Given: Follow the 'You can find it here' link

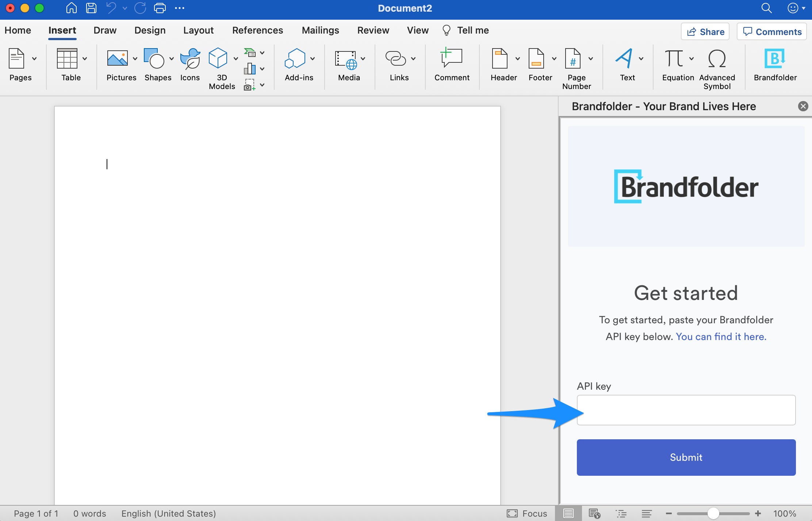Looking at the screenshot, I should (721, 336).
